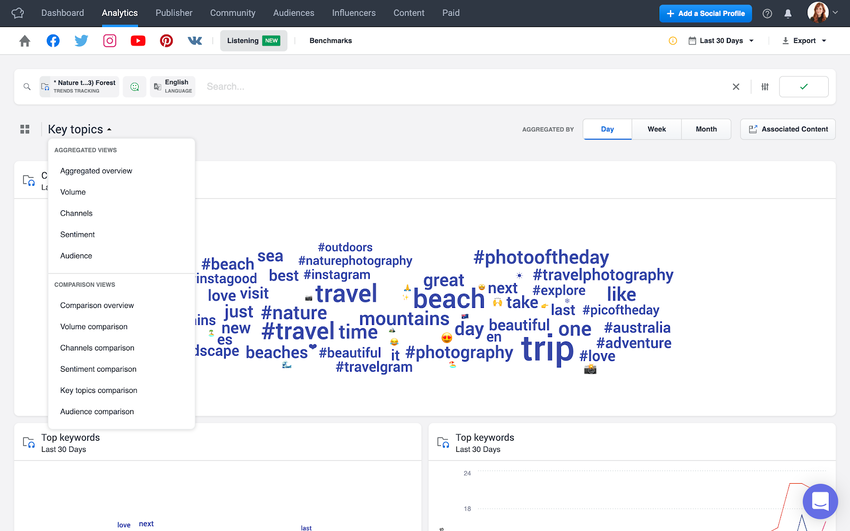The width and height of the screenshot is (850, 531).
Task: Open the Instagram analytics icon
Action: 110,41
